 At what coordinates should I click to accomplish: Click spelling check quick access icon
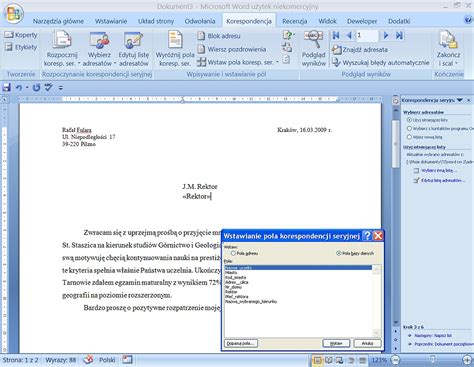click(49, 88)
